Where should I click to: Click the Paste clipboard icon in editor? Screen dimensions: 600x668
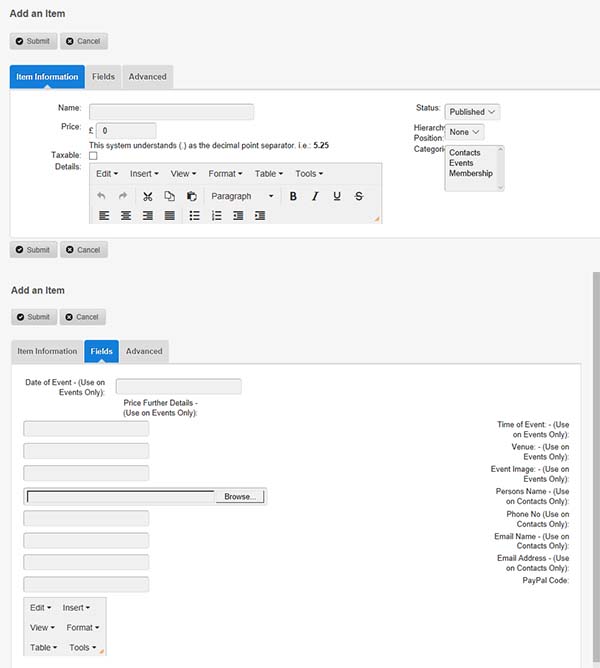pyautogui.click(x=191, y=196)
